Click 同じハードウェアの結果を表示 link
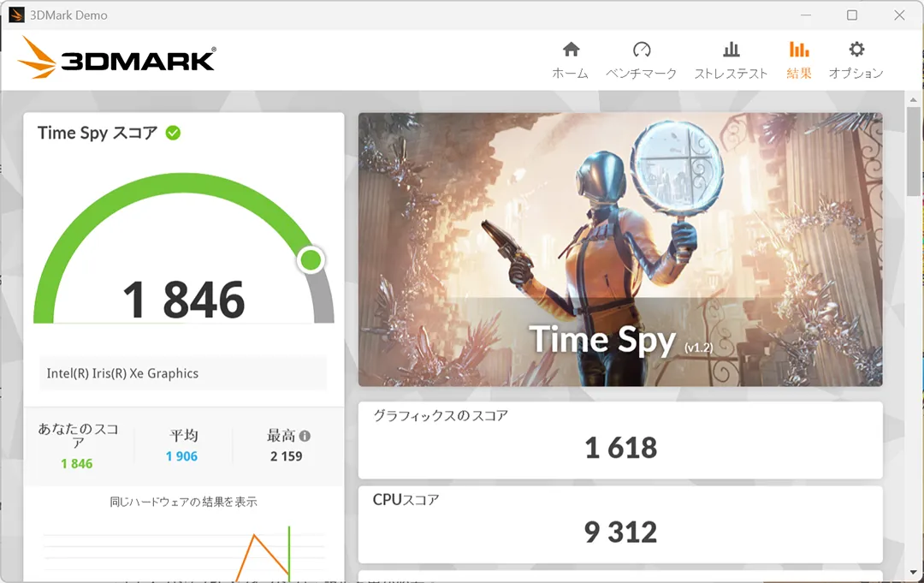The height and width of the screenshot is (583, 924). [183, 502]
